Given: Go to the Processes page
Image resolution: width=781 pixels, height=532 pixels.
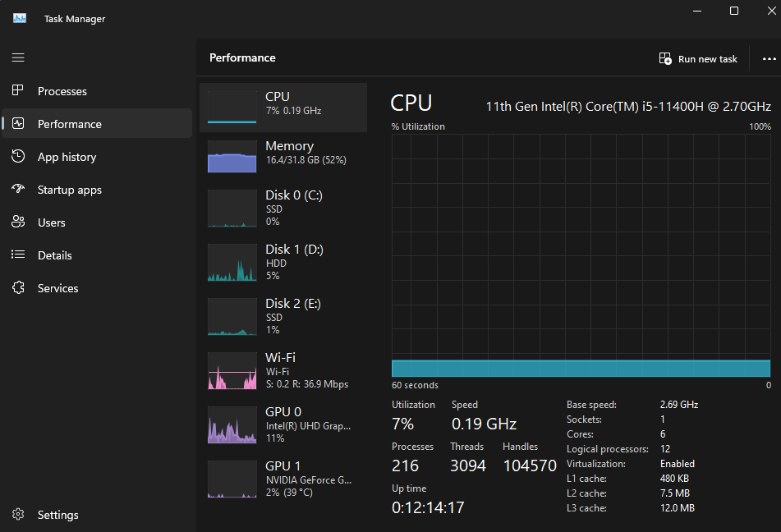Looking at the screenshot, I should tap(62, 91).
